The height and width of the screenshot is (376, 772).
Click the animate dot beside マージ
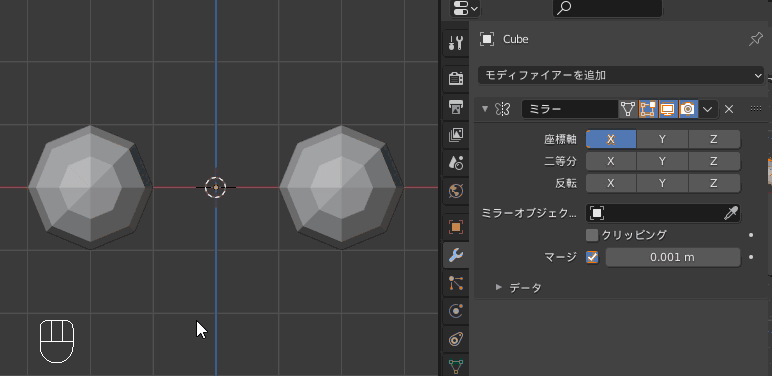click(x=751, y=257)
